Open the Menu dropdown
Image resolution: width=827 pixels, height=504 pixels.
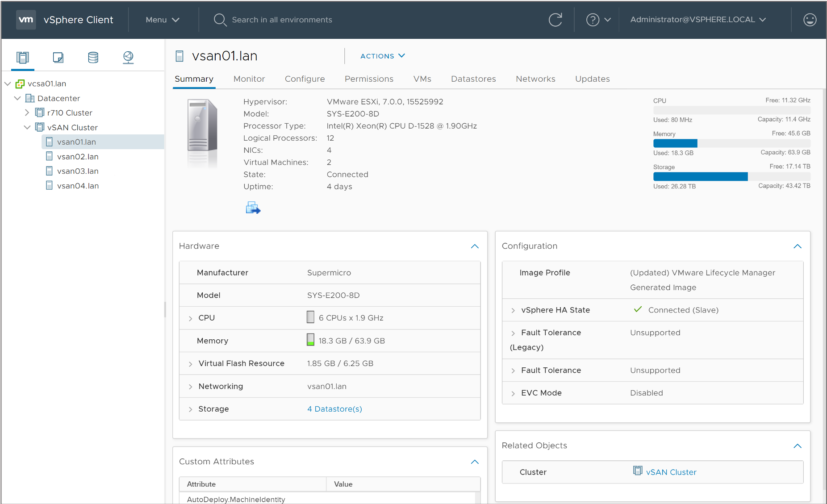163,20
